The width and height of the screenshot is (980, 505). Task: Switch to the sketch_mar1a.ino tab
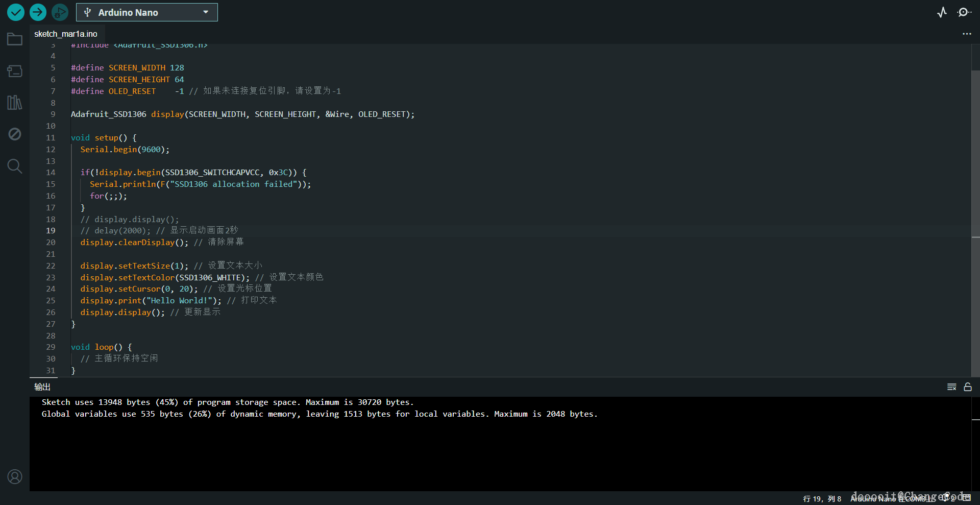click(x=66, y=34)
